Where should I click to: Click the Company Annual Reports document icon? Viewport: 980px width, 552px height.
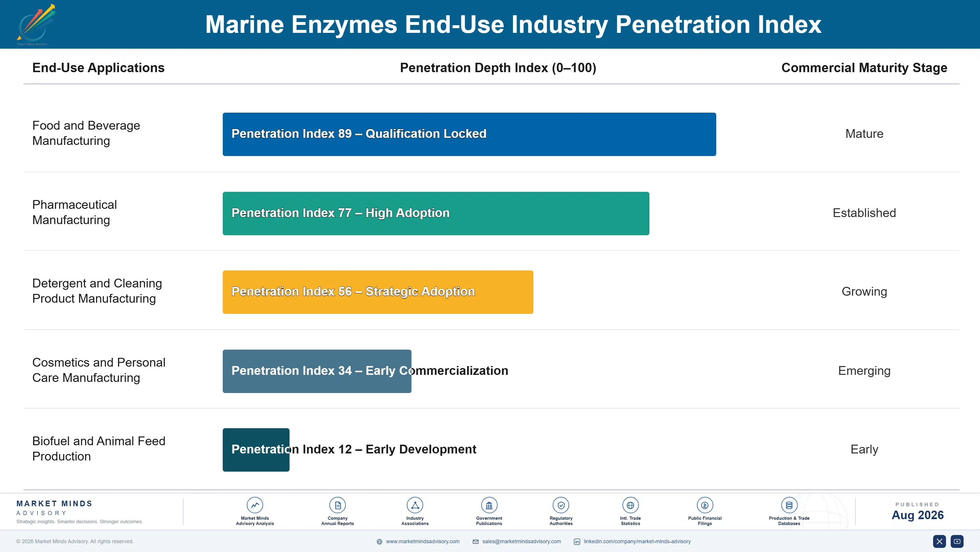coord(337,505)
